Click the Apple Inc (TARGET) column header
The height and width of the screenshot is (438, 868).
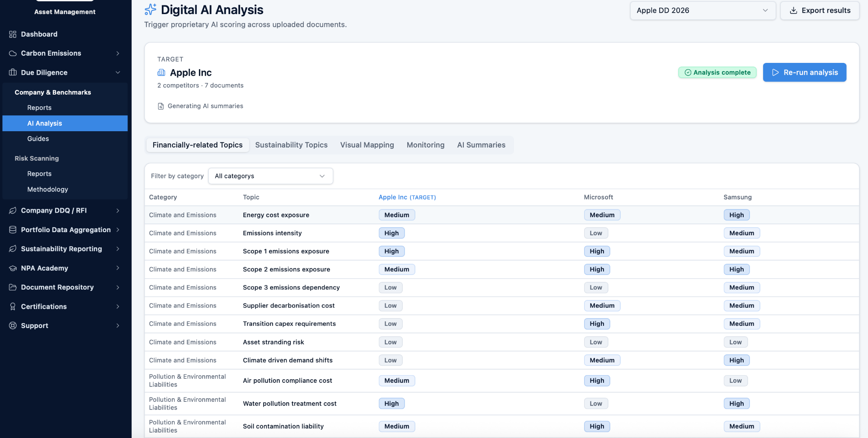point(407,197)
